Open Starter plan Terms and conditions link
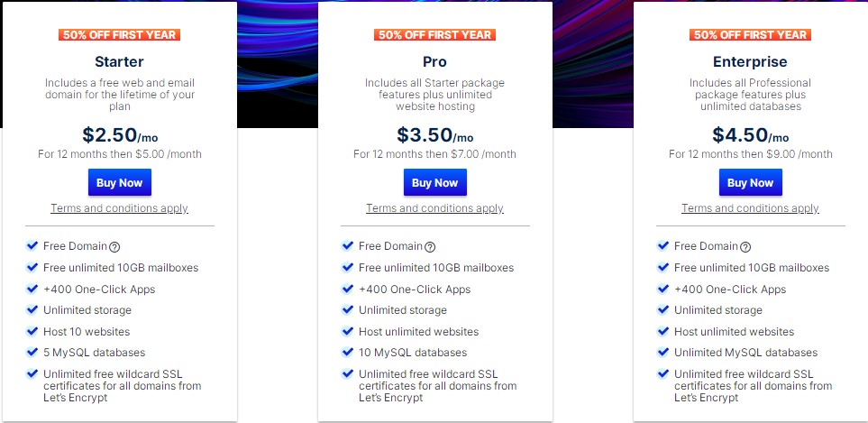868x423 pixels. tap(119, 208)
